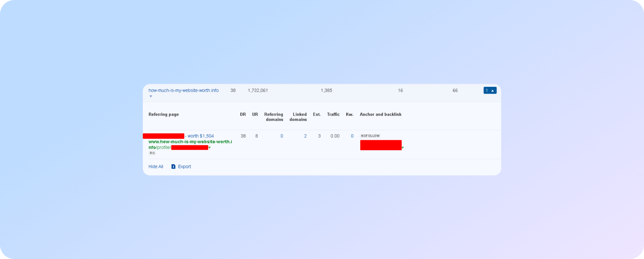Sort by Linked domains column header
This screenshot has width=644, height=259.
coord(298,117)
